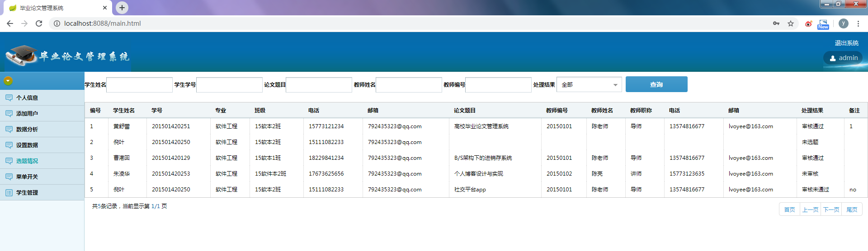Click the 添加用户 menu icon
This screenshot has width=868, height=251.
point(9,113)
